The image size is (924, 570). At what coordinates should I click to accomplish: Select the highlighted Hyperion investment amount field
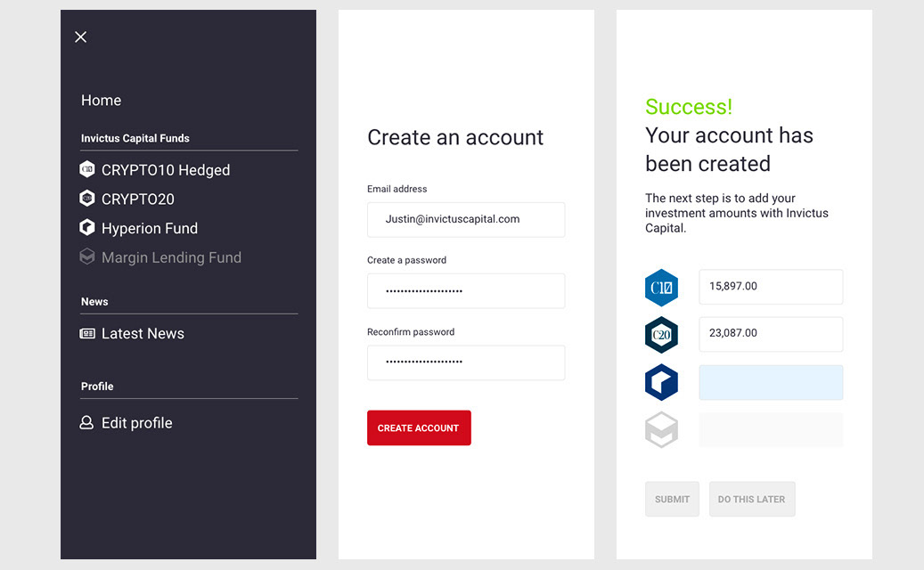click(x=771, y=382)
